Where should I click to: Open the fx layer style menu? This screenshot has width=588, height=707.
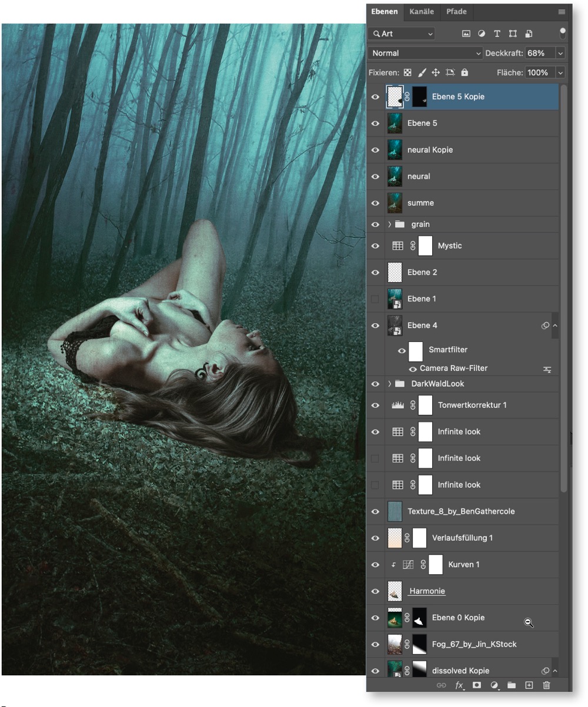click(459, 685)
